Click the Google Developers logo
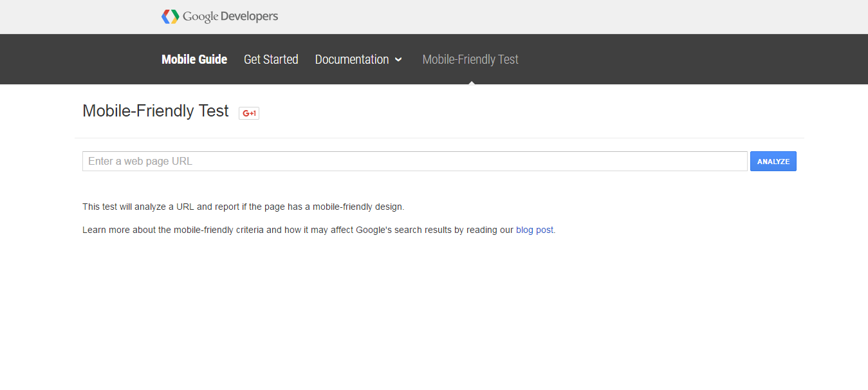868x390 pixels. coord(219,17)
